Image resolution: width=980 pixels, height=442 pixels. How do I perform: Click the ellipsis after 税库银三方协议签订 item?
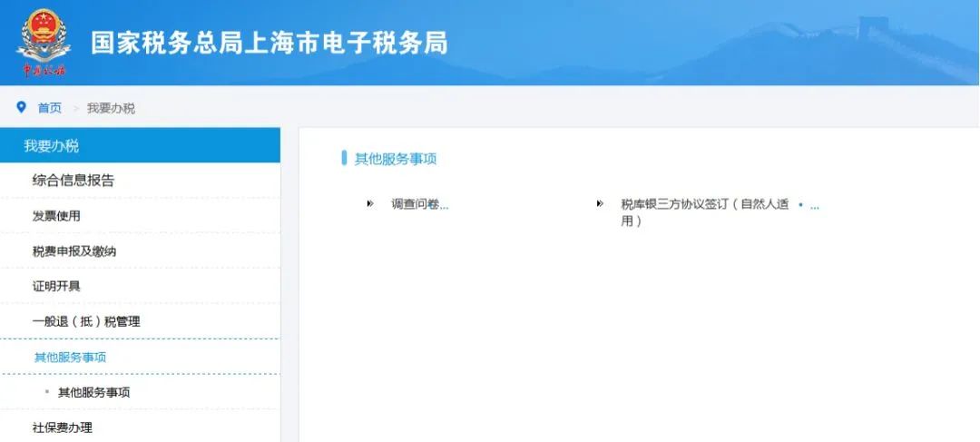point(814,206)
